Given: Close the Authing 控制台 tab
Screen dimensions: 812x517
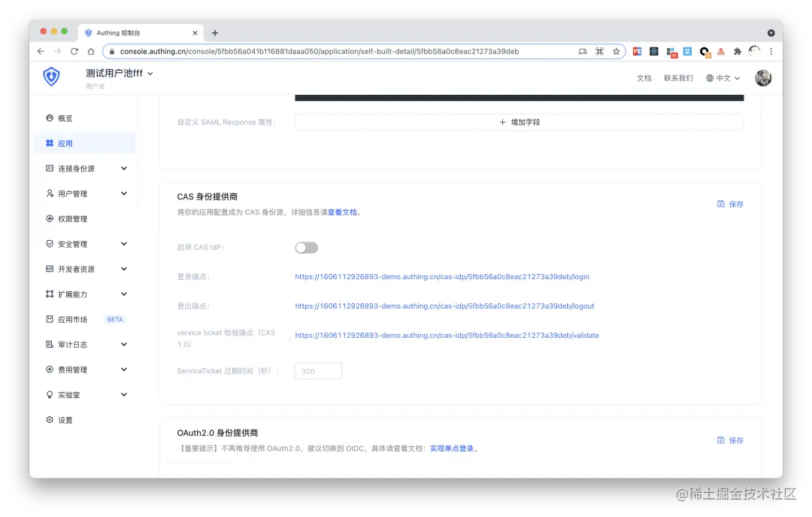Looking at the screenshot, I should [x=195, y=33].
